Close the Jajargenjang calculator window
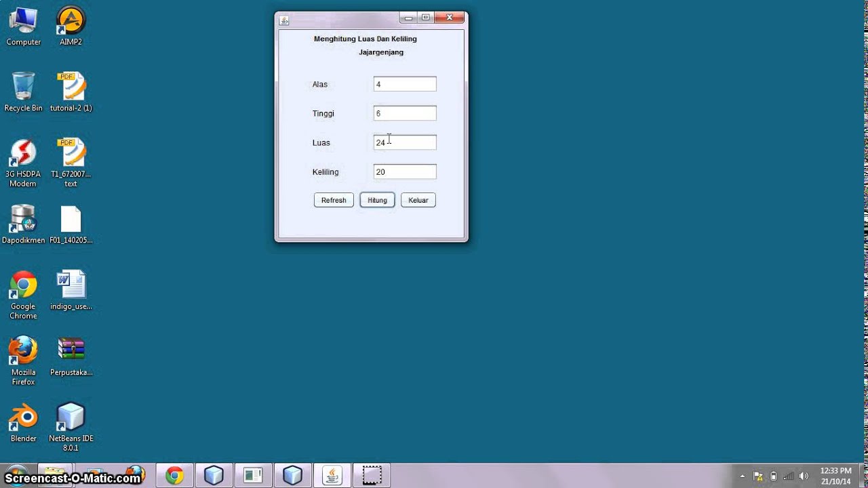 pyautogui.click(x=449, y=18)
